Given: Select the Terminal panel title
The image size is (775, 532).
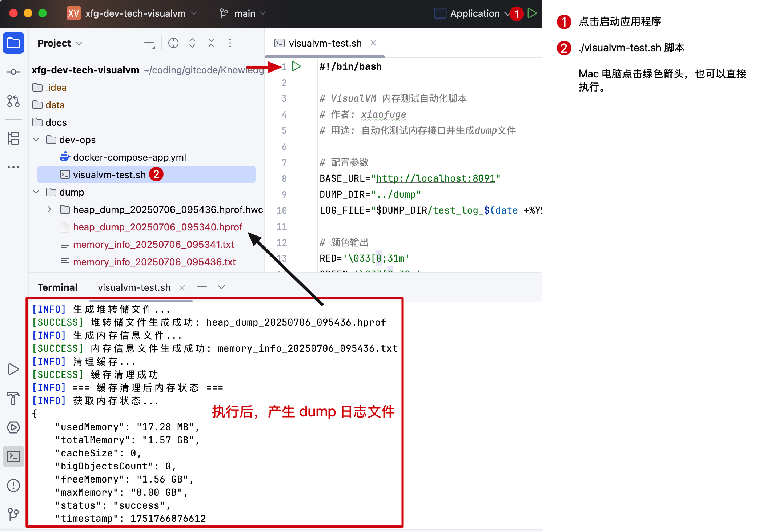Looking at the screenshot, I should point(57,287).
